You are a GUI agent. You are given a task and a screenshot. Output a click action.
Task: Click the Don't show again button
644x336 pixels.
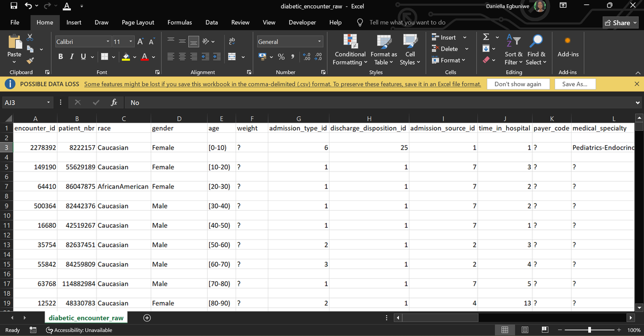coord(518,84)
